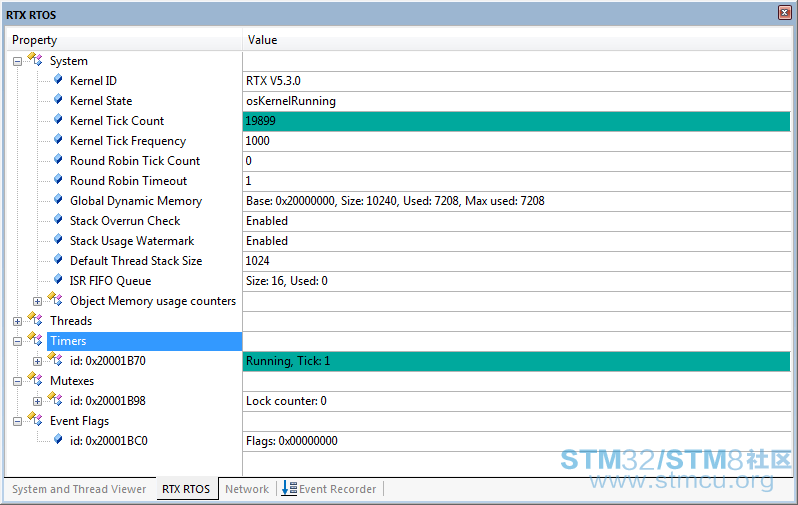Click the 'Flags: 0x00000000' value

(x=292, y=441)
